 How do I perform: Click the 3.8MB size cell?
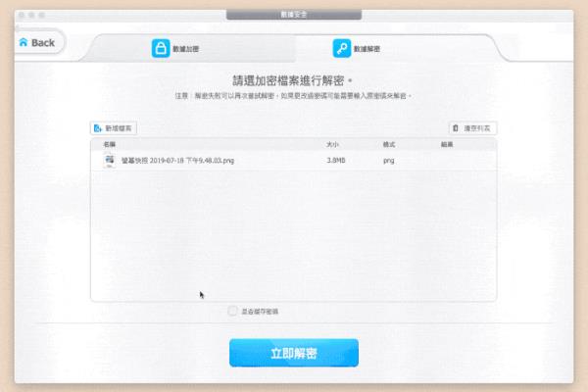click(335, 159)
